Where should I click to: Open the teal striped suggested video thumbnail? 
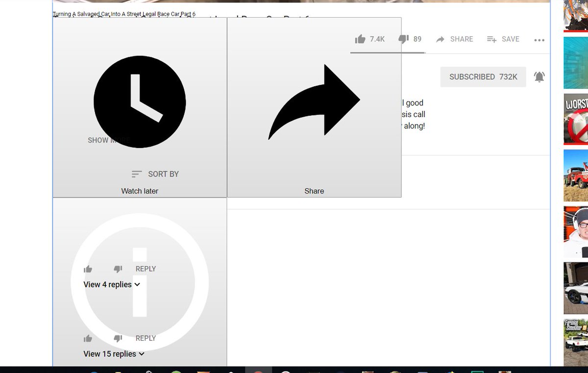tap(576, 63)
